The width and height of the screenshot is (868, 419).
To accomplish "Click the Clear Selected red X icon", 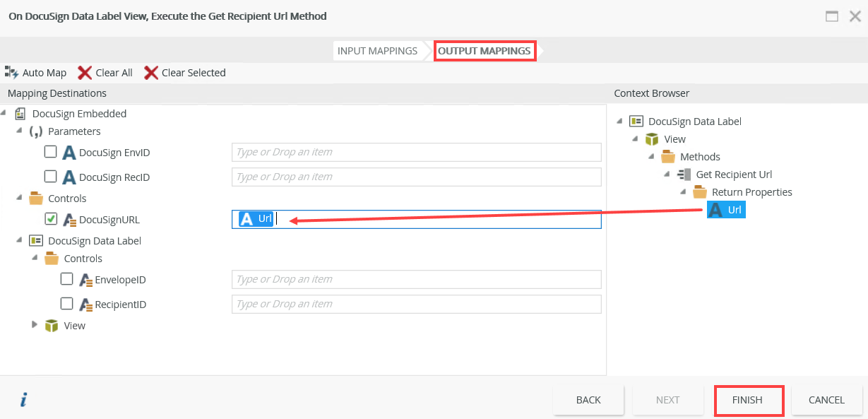I will click(x=151, y=72).
